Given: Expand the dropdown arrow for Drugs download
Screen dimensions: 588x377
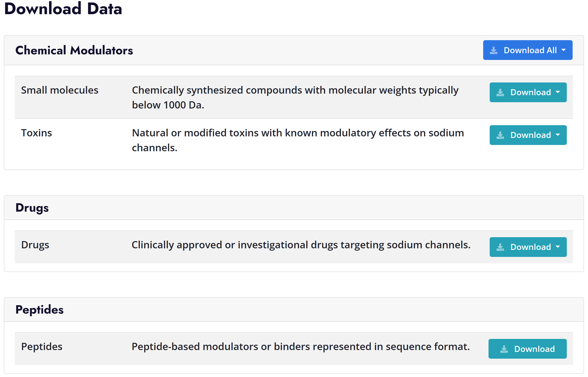Looking at the screenshot, I should [x=558, y=247].
